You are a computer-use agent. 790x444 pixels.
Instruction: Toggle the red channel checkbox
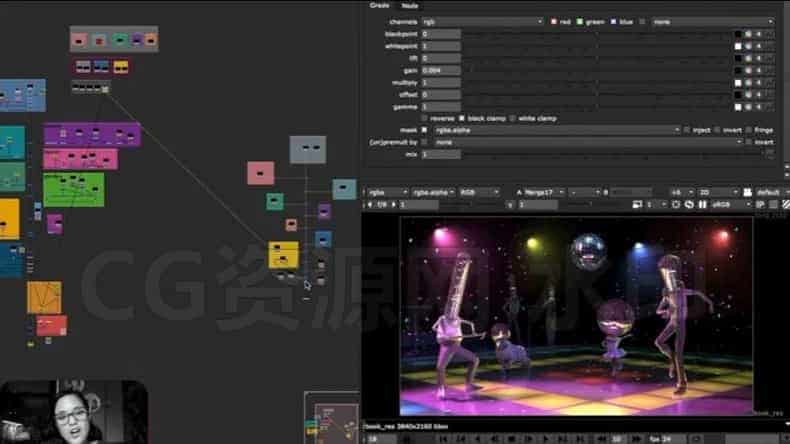pos(554,22)
